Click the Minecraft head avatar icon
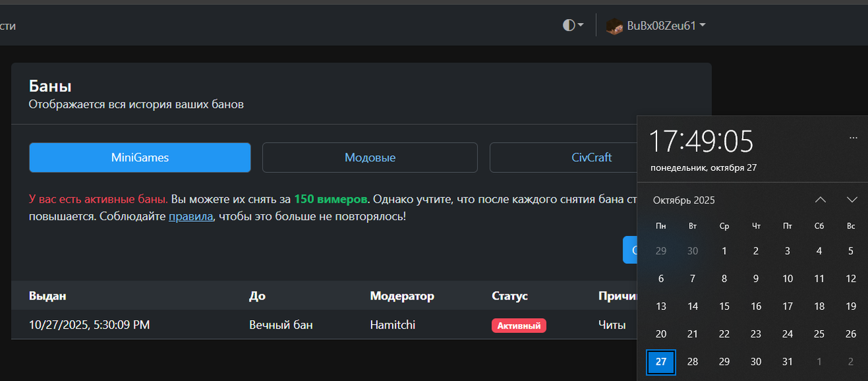 pos(614,26)
